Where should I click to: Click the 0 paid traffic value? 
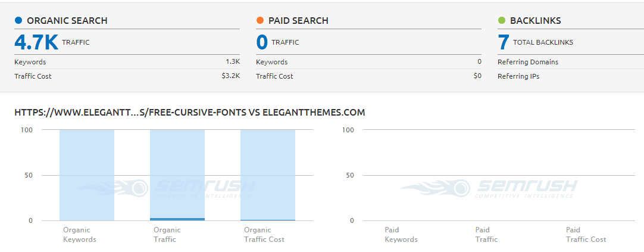click(262, 42)
